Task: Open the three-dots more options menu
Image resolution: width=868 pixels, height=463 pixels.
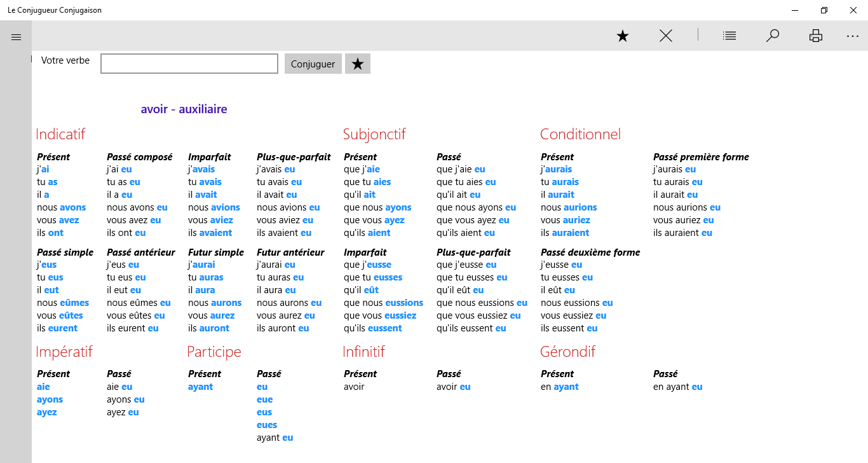Action: point(853,37)
